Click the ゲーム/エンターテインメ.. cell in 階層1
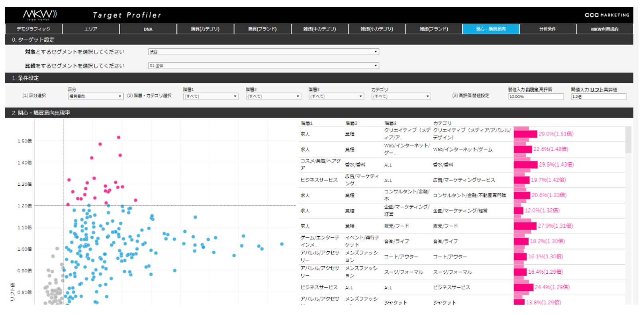This screenshot has width=644, height=315. (320, 241)
